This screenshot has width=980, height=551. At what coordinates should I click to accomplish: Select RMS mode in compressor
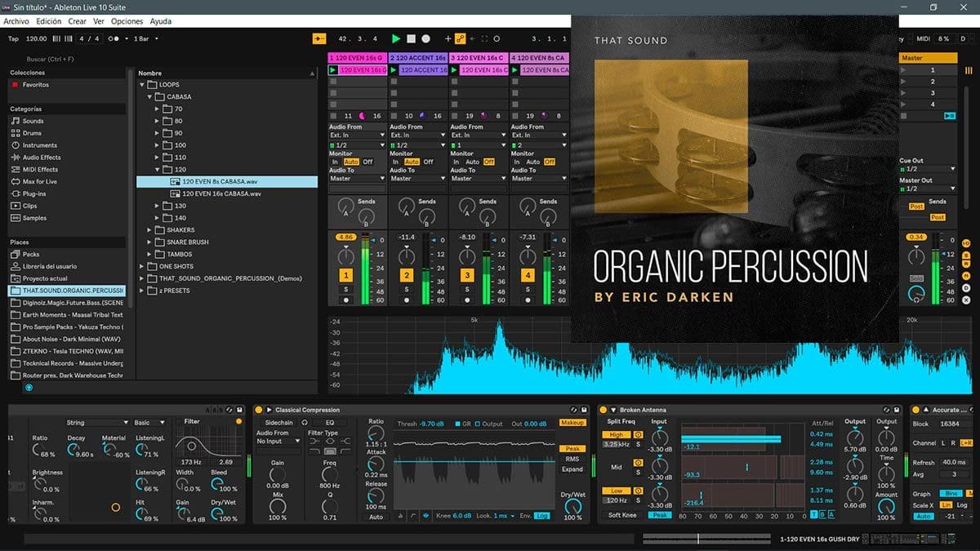pyautogui.click(x=572, y=459)
